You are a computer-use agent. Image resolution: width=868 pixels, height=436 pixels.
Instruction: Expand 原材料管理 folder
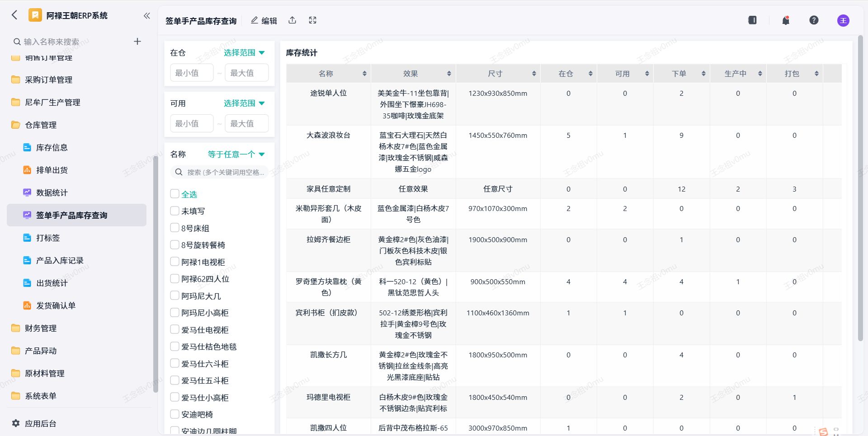coord(76,374)
